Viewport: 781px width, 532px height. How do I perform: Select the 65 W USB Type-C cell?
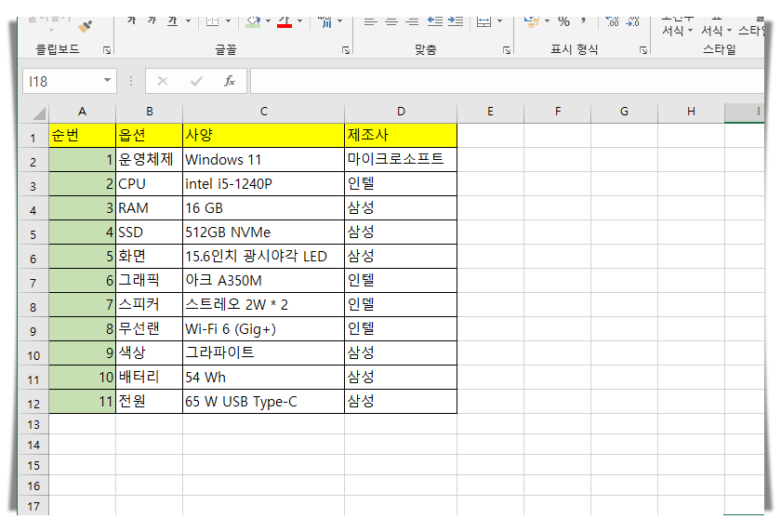coord(263,402)
